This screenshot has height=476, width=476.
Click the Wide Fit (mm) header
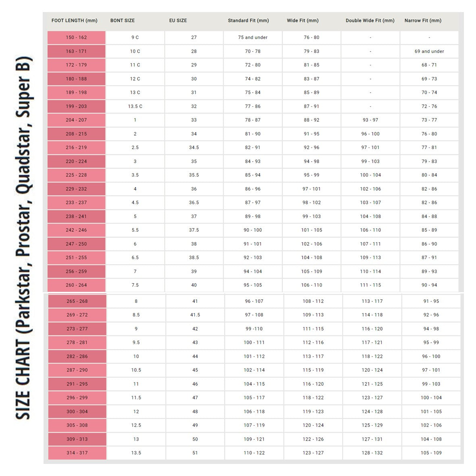pos(303,21)
